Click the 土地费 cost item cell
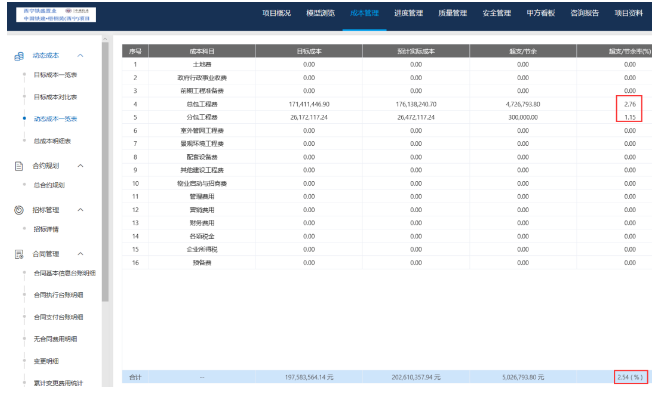The width and height of the screenshot is (666, 397). pos(202,65)
